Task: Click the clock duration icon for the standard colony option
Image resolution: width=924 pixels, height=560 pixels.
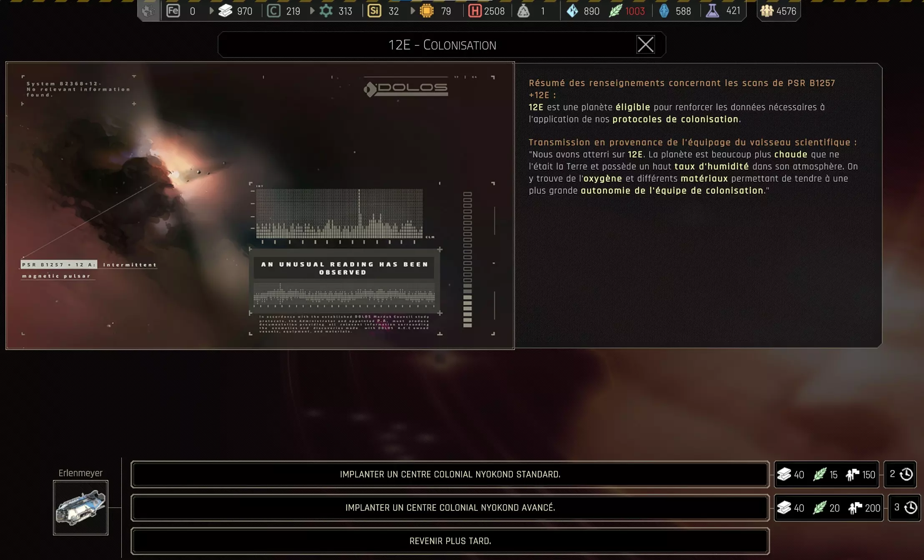Action: (x=906, y=474)
